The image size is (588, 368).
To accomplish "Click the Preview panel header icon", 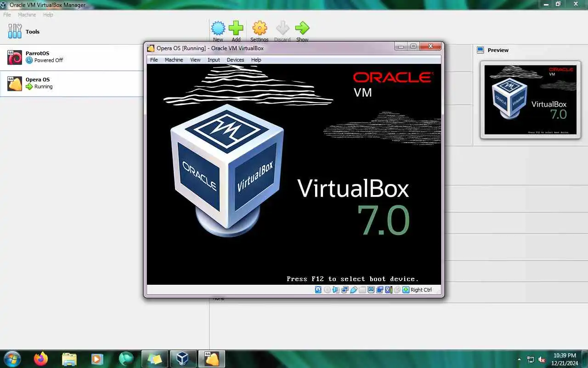I will pos(481,50).
